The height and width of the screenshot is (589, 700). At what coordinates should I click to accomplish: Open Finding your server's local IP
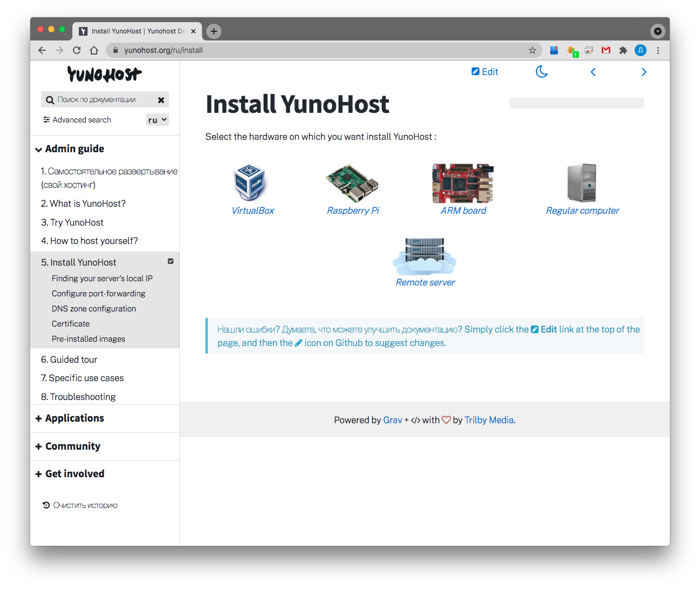click(x=102, y=279)
